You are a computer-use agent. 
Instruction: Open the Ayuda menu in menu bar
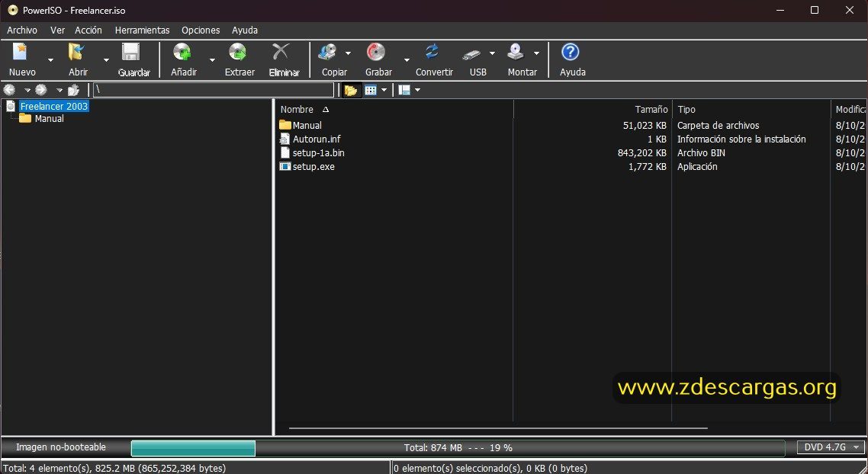pyautogui.click(x=245, y=30)
